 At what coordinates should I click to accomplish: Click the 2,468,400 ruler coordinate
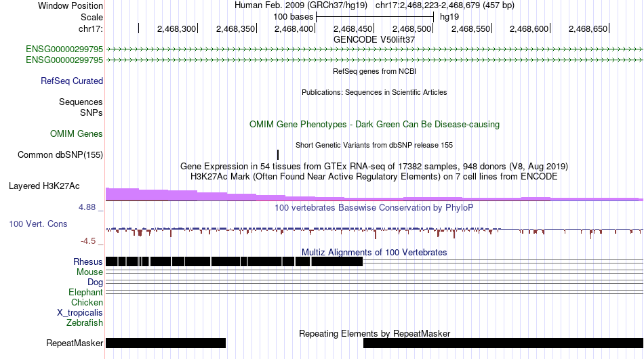[x=294, y=28]
